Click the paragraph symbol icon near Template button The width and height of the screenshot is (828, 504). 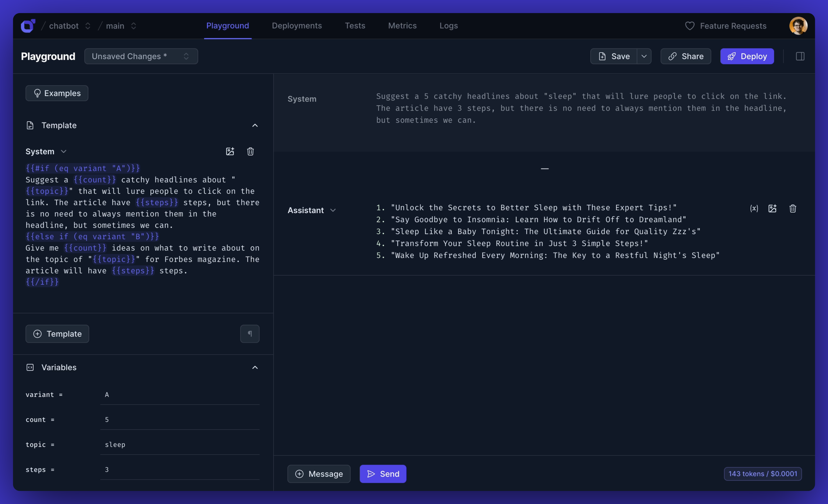(x=250, y=333)
